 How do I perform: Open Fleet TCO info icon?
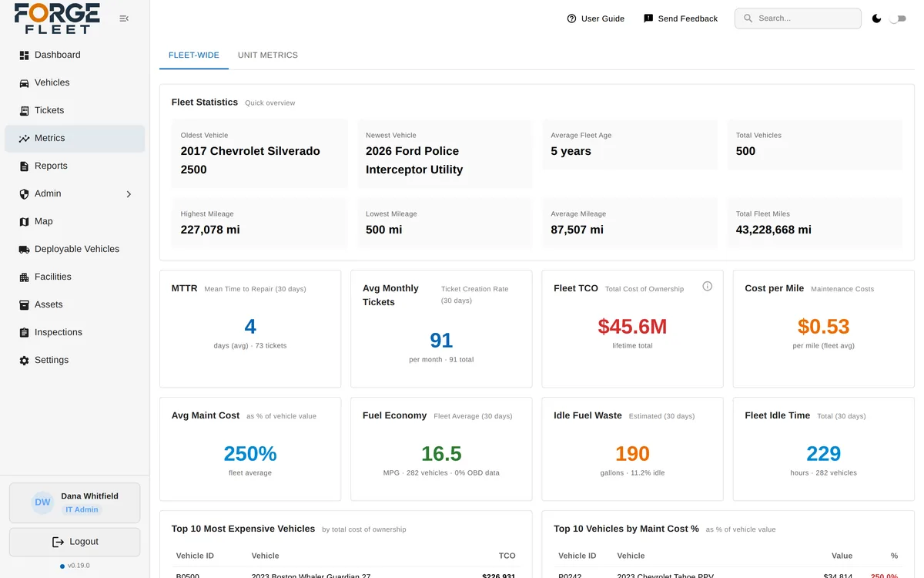pyautogui.click(x=708, y=286)
